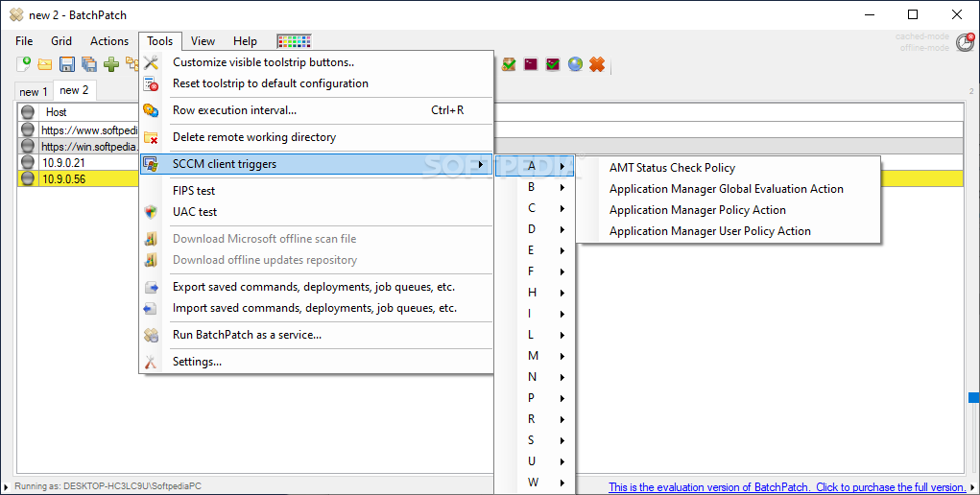
Task: Click status circle icon of 10.9.0.21 row
Action: click(28, 162)
